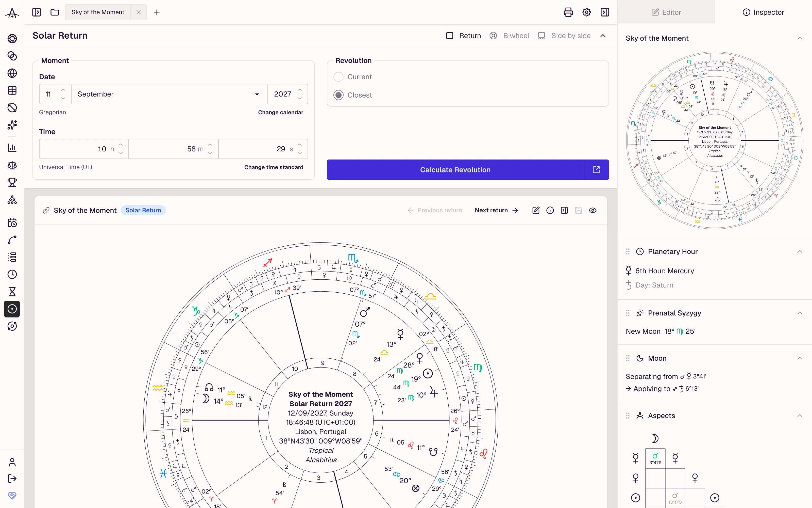Screen dimensions: 812x508
Task: Switch to Biwheel display mode
Action: click(509, 36)
